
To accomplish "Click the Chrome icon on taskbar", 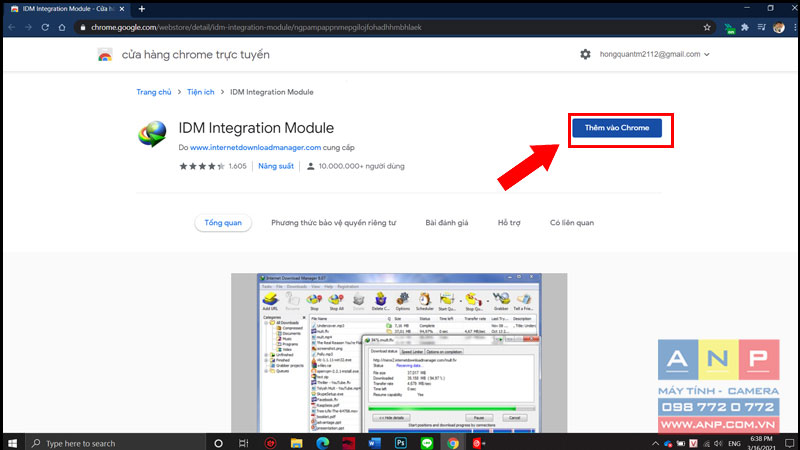I will coord(453,443).
